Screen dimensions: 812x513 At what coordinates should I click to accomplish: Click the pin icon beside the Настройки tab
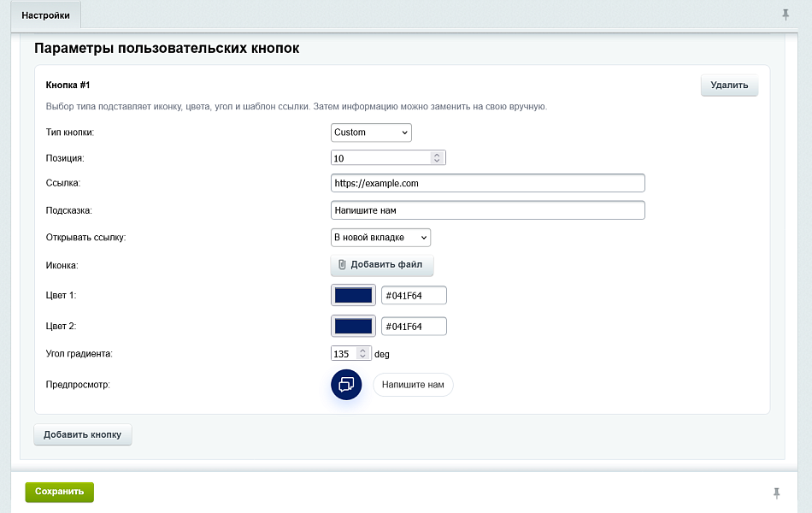click(x=786, y=15)
